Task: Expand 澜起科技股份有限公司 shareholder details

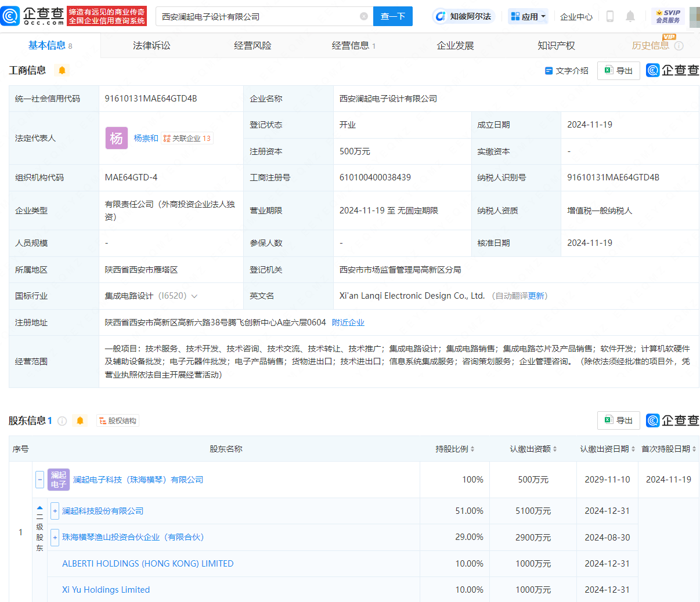Action: point(55,511)
